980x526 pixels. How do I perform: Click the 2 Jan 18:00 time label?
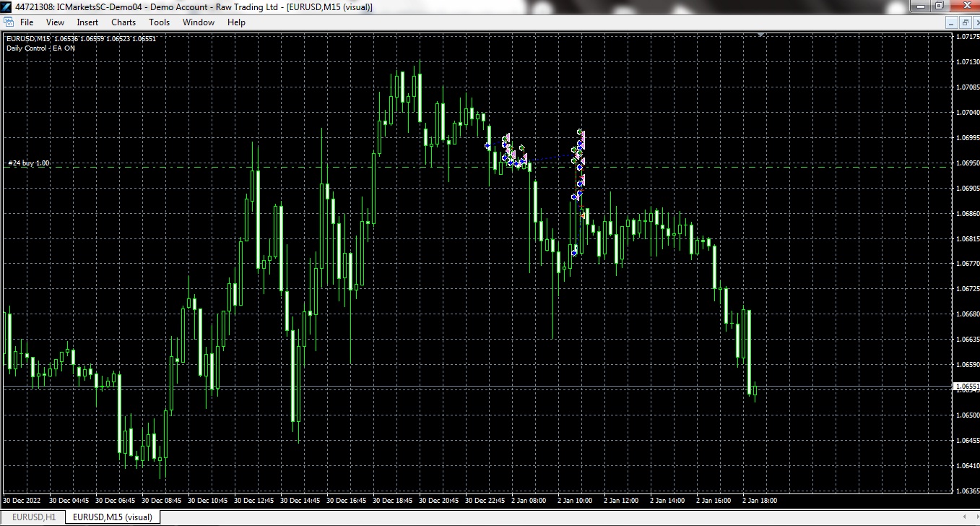760,500
